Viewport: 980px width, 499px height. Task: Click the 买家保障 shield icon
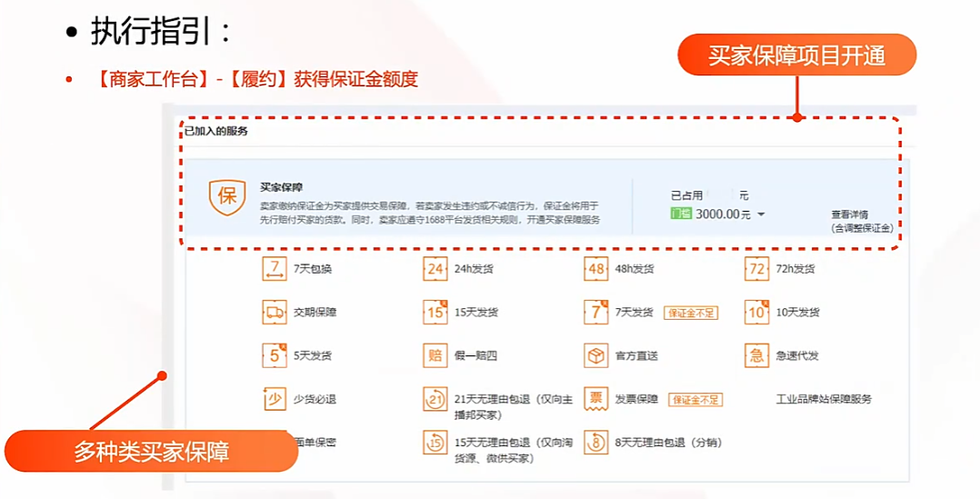point(227,197)
